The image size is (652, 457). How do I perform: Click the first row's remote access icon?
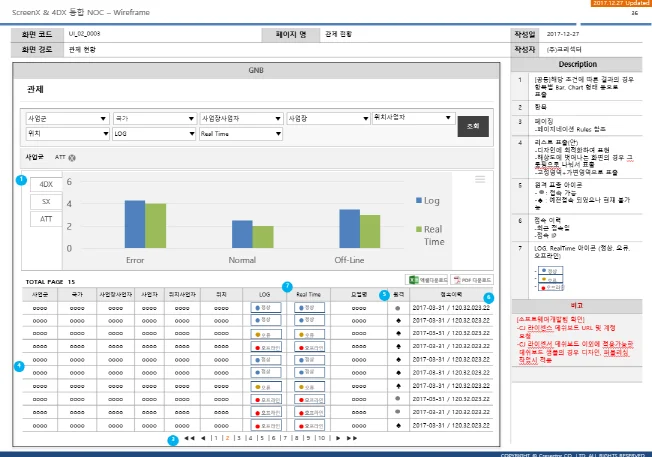coord(399,308)
